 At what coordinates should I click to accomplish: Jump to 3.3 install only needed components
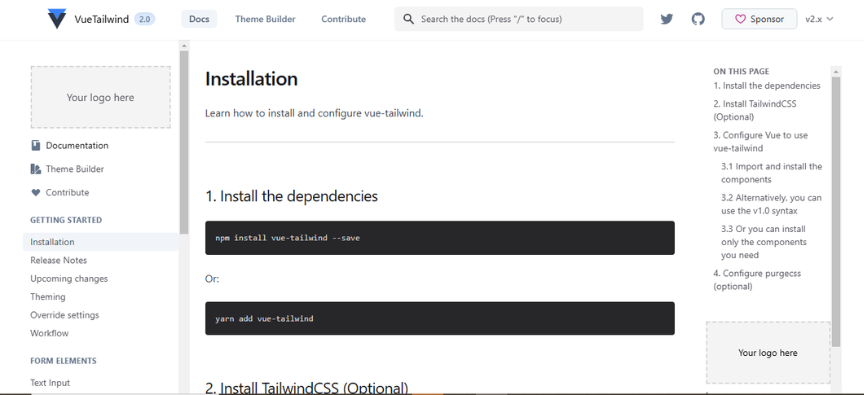(x=764, y=242)
